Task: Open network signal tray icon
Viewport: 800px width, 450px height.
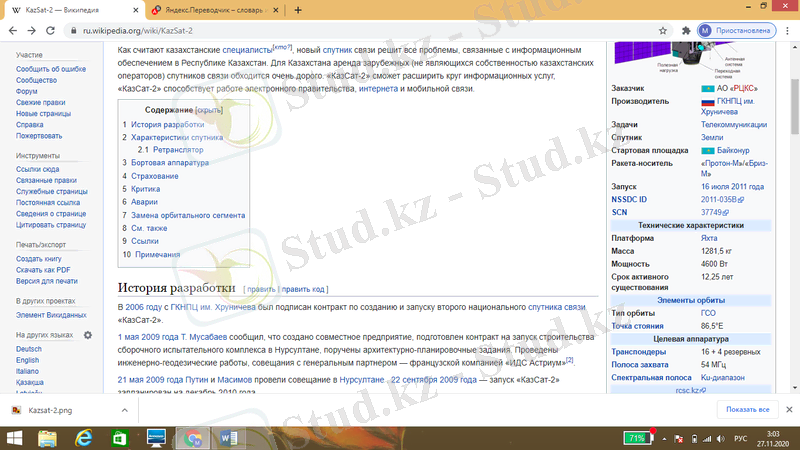Action: [x=707, y=439]
